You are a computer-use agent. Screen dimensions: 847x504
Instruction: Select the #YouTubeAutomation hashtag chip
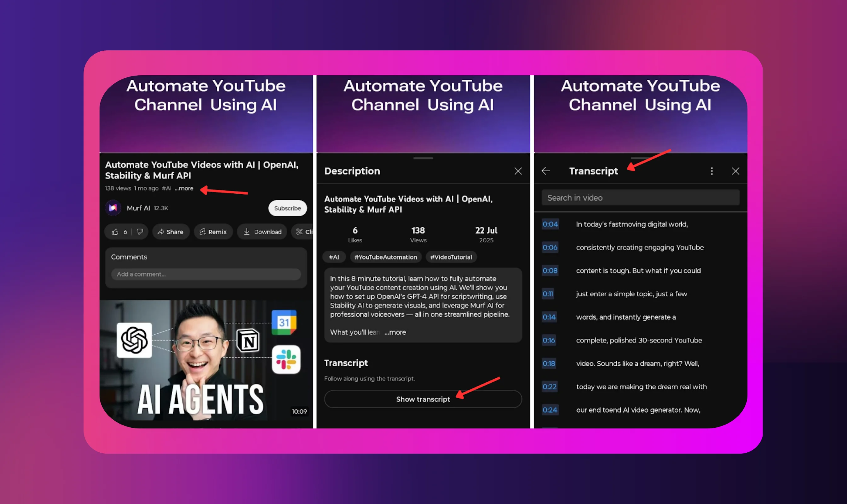(386, 257)
